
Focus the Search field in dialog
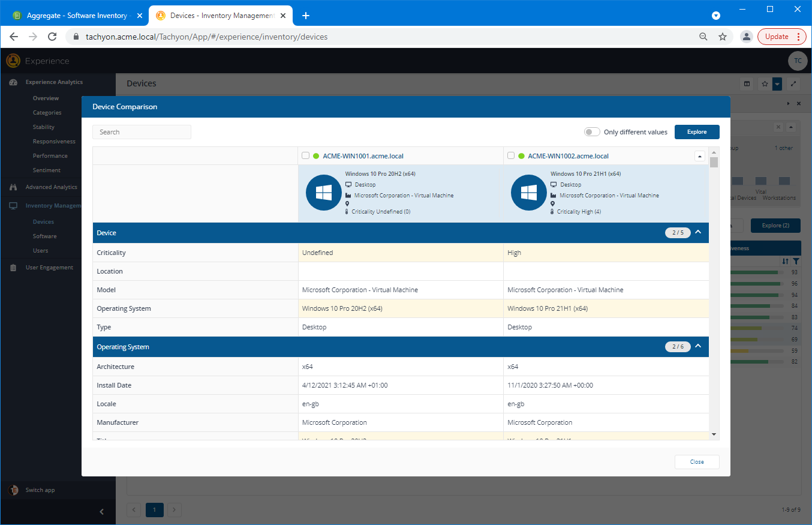142,132
